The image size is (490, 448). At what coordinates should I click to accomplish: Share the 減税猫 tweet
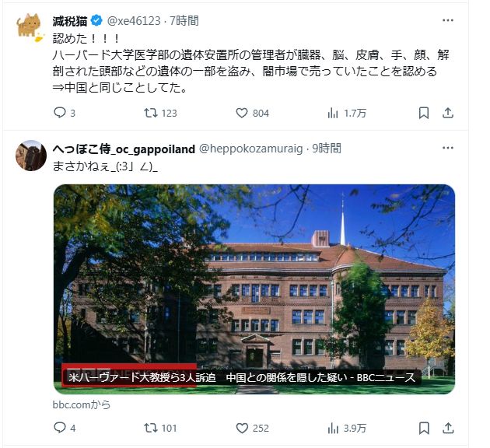pos(447,113)
